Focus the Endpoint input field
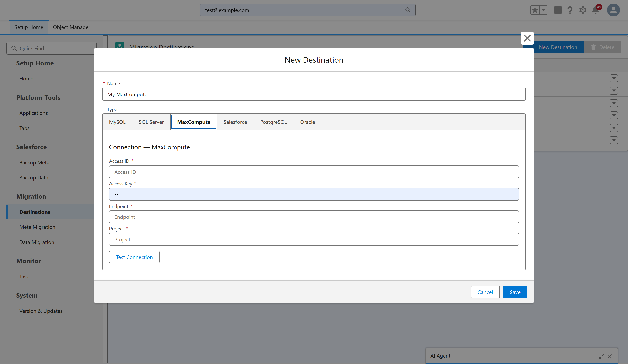This screenshot has height=364, width=628. click(314, 217)
